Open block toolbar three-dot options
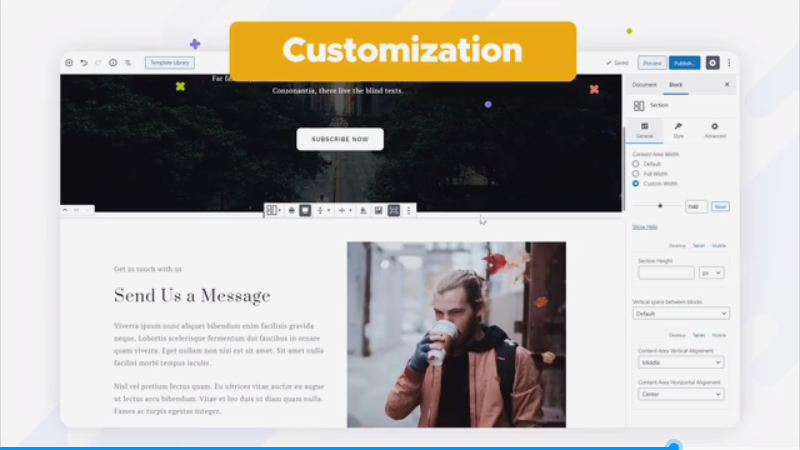The width and height of the screenshot is (800, 450). coord(409,210)
